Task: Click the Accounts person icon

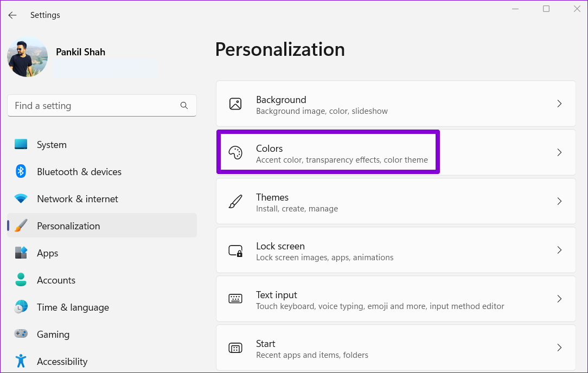Action: (21, 280)
